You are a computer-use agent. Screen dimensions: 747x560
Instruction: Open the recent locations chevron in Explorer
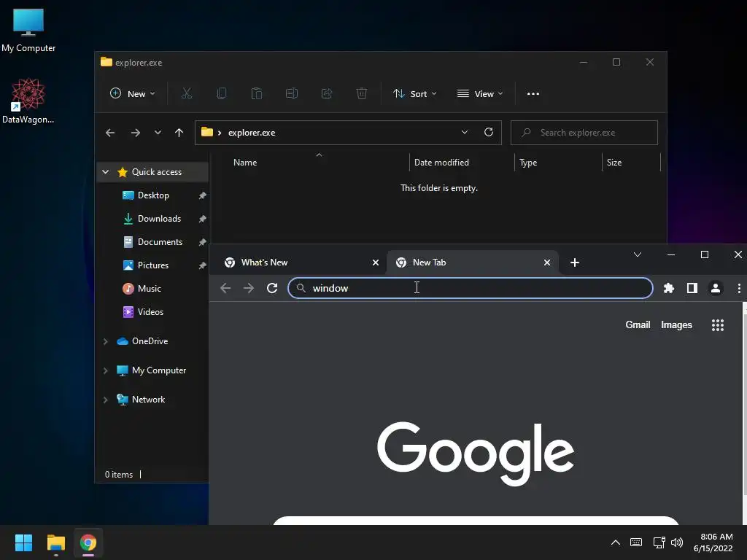click(158, 133)
